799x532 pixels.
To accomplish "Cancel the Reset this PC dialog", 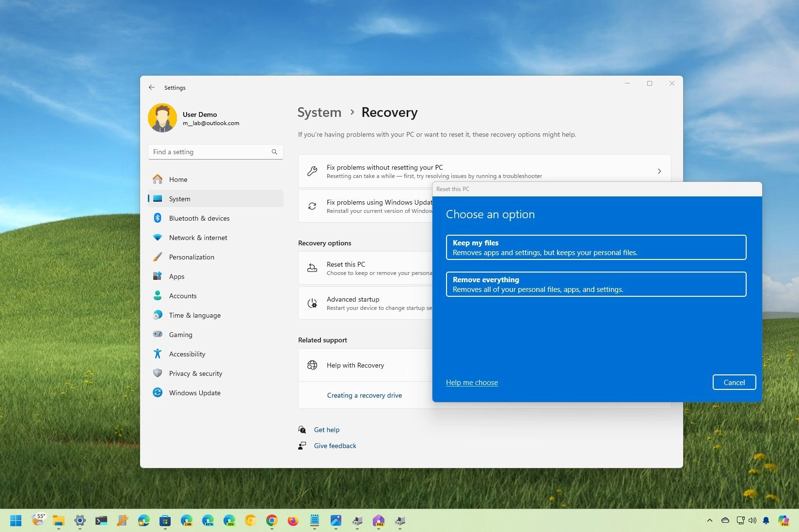I will click(x=734, y=382).
